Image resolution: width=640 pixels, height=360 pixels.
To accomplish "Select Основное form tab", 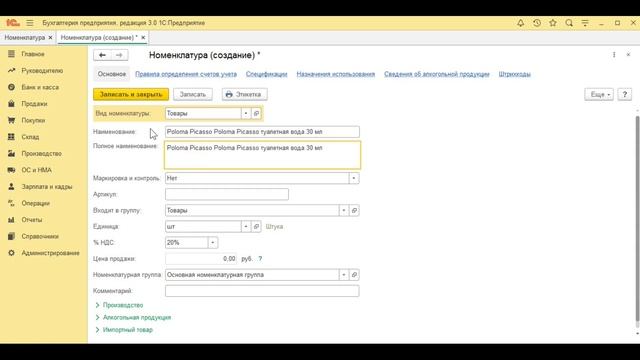I will 111,74.
